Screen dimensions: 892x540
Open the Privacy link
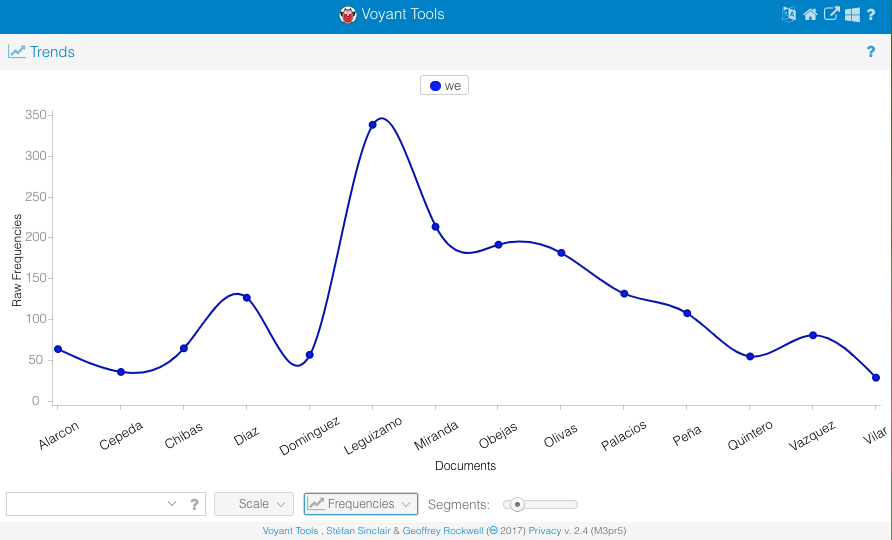coord(544,530)
